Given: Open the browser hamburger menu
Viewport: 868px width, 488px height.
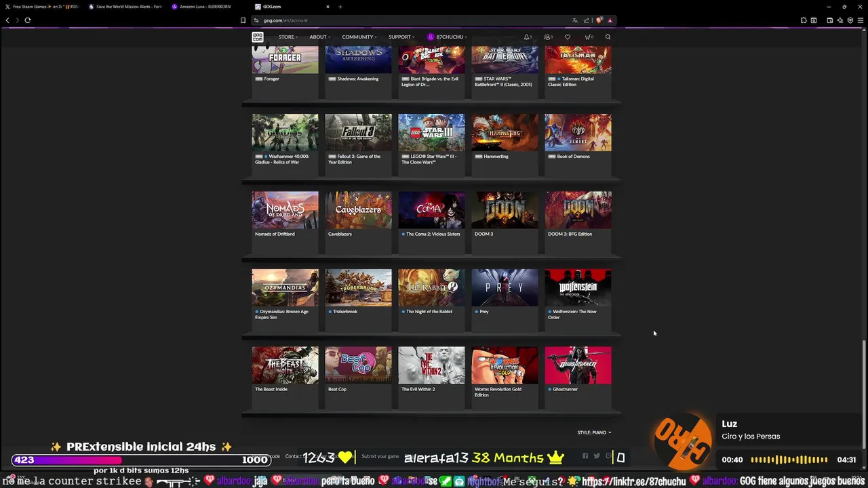Looking at the screenshot, I should coord(861,20).
